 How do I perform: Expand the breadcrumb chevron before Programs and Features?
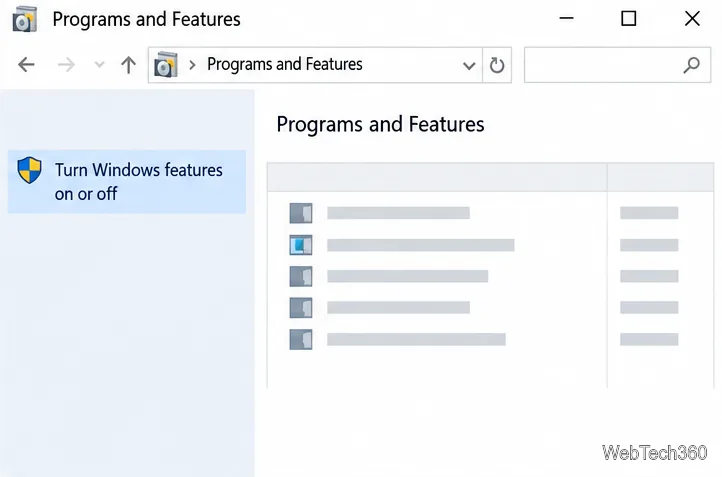(192, 65)
